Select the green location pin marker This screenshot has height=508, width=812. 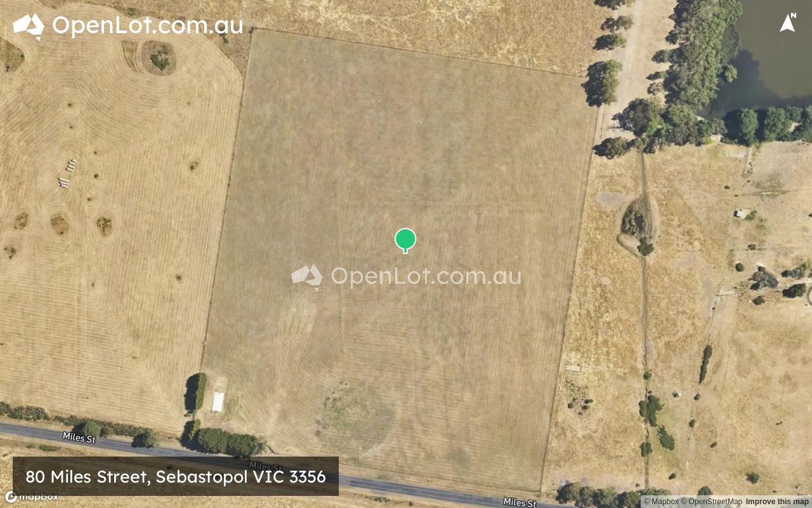click(405, 241)
